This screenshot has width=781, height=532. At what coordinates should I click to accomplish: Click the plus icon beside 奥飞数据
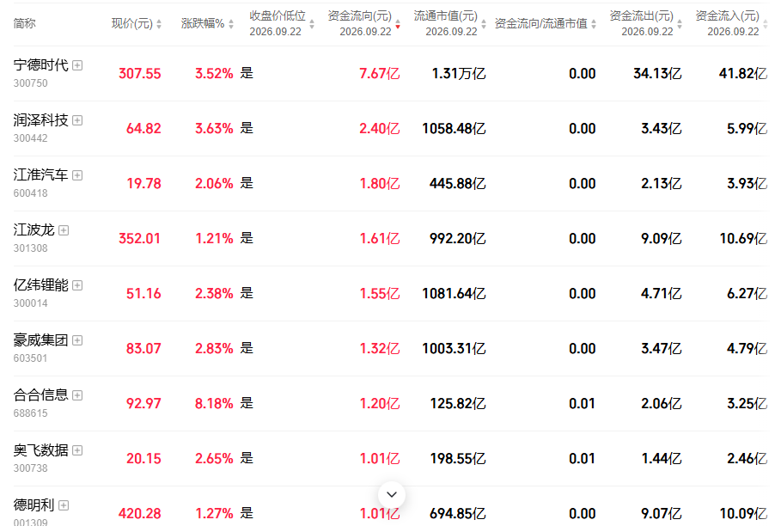coord(77,450)
